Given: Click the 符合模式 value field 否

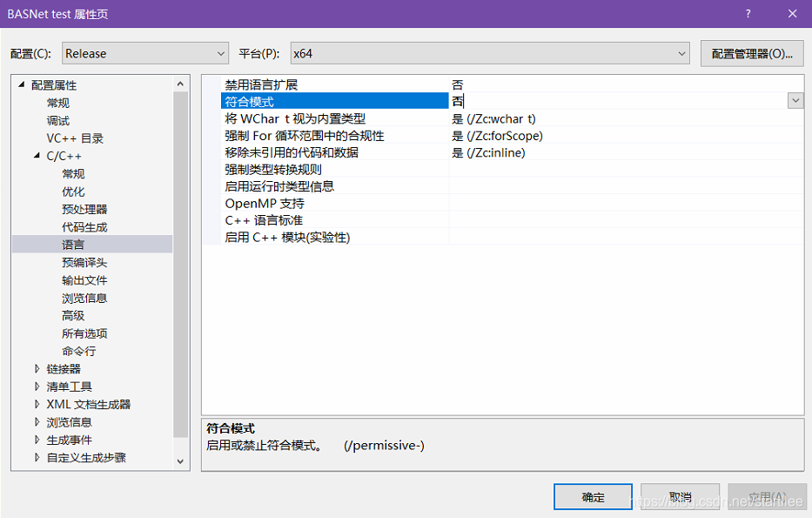Looking at the screenshot, I should [x=618, y=101].
